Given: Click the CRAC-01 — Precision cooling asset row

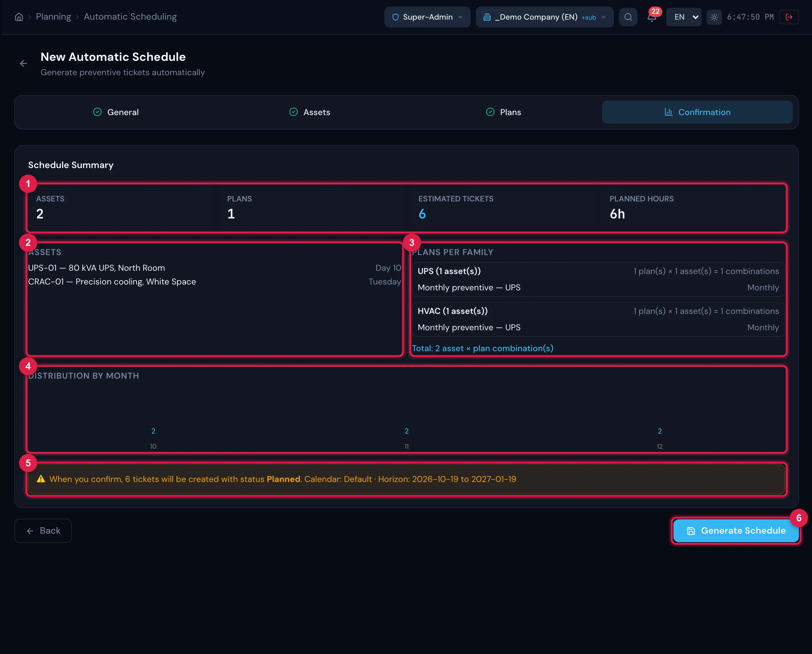Looking at the screenshot, I should click(x=215, y=282).
